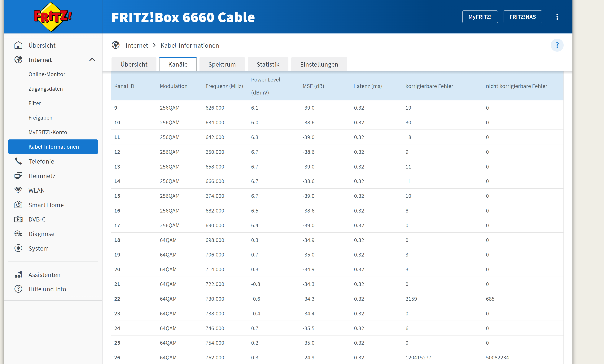This screenshot has width=604, height=364.
Task: Collapse the Internet menu chevron
Action: 92,59
